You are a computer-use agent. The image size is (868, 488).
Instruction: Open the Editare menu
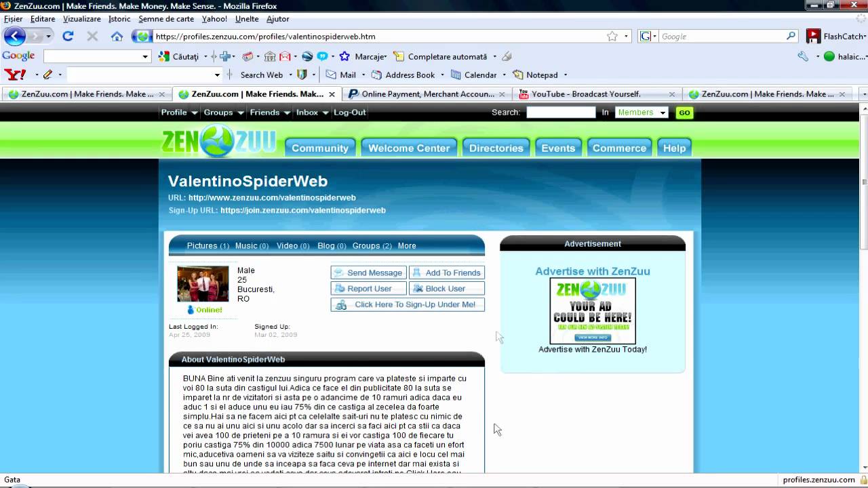[43, 19]
